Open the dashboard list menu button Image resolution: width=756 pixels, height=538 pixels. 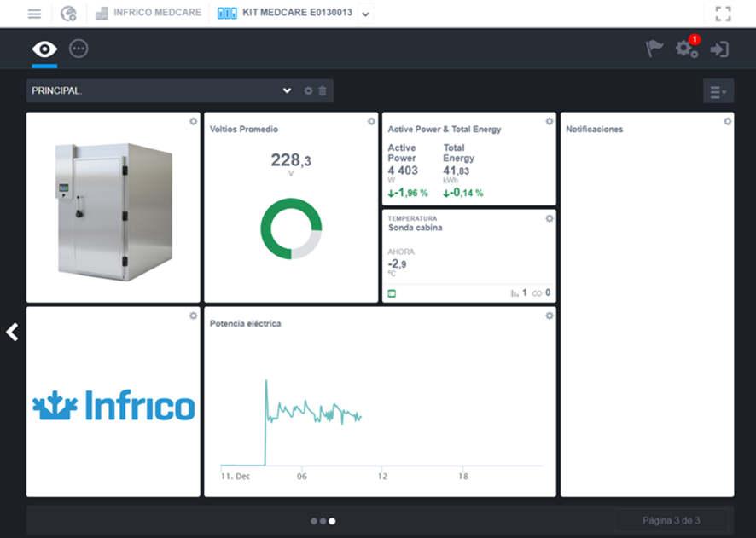[718, 91]
